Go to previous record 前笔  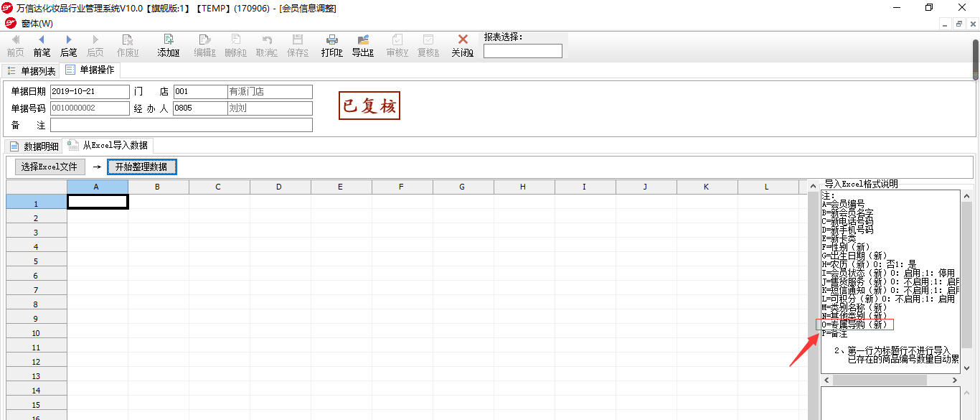[42, 46]
